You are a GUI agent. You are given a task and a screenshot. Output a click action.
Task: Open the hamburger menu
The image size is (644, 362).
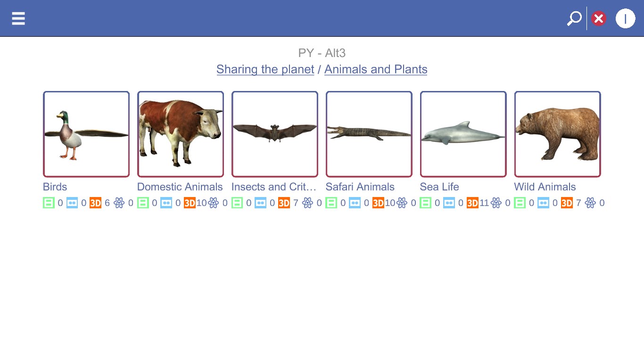coord(18,18)
